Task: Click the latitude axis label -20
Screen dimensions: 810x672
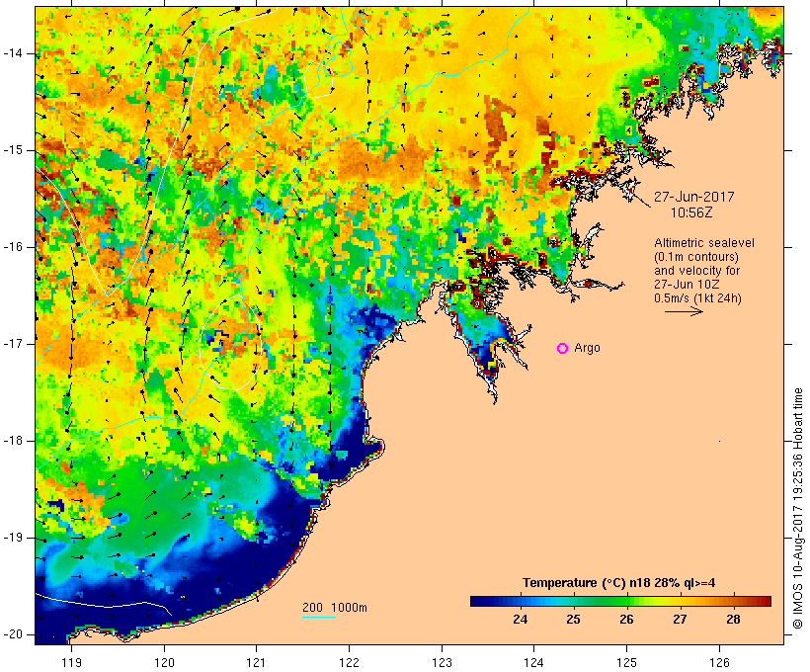Action: coord(13,634)
